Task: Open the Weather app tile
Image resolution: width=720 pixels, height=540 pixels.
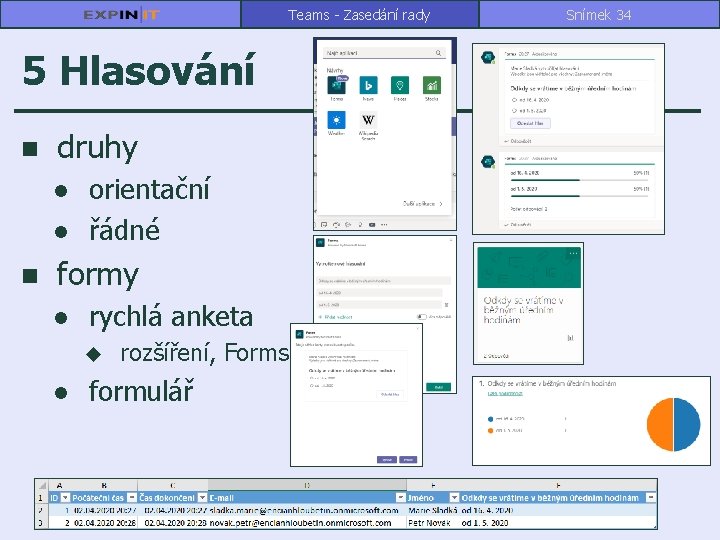Action: click(x=337, y=120)
